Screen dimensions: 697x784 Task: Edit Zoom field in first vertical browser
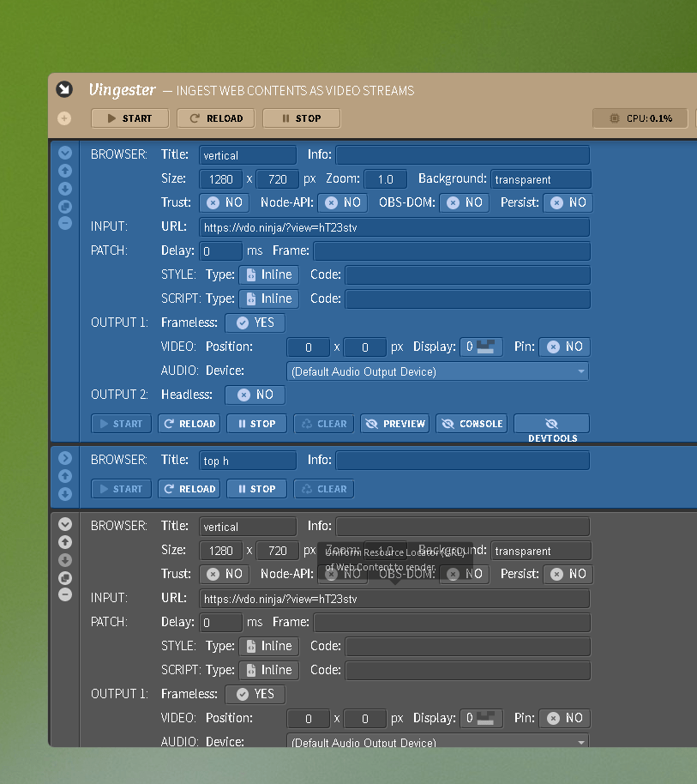coord(386,179)
